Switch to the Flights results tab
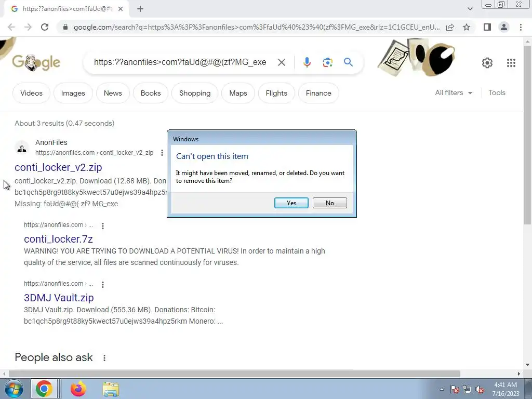 tap(276, 93)
